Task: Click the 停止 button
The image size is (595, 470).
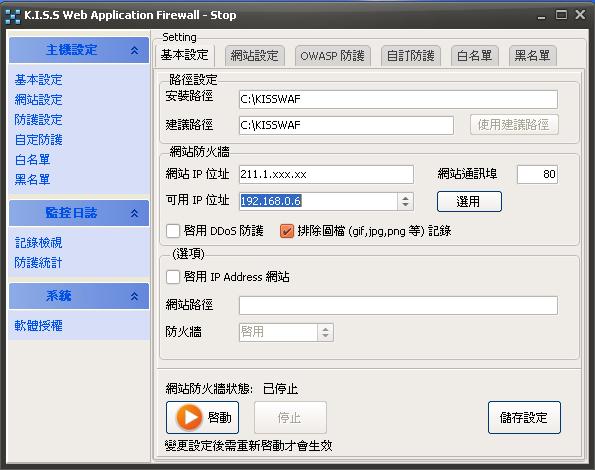Action: (x=290, y=417)
